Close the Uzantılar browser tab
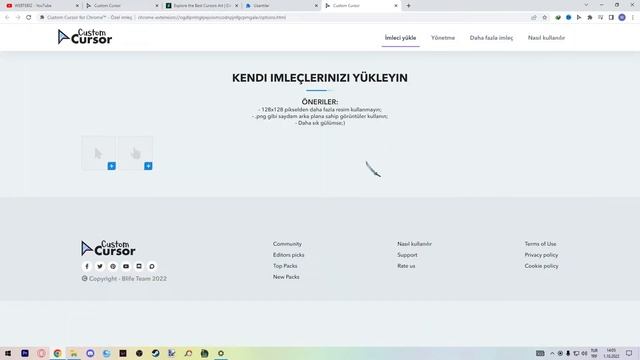The width and height of the screenshot is (640, 360). [x=316, y=6]
